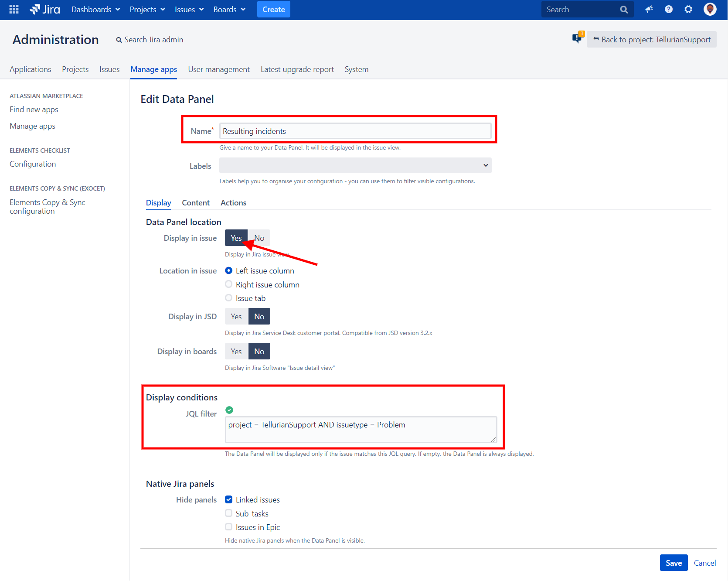Click the Save button
728x581 pixels.
pos(674,563)
